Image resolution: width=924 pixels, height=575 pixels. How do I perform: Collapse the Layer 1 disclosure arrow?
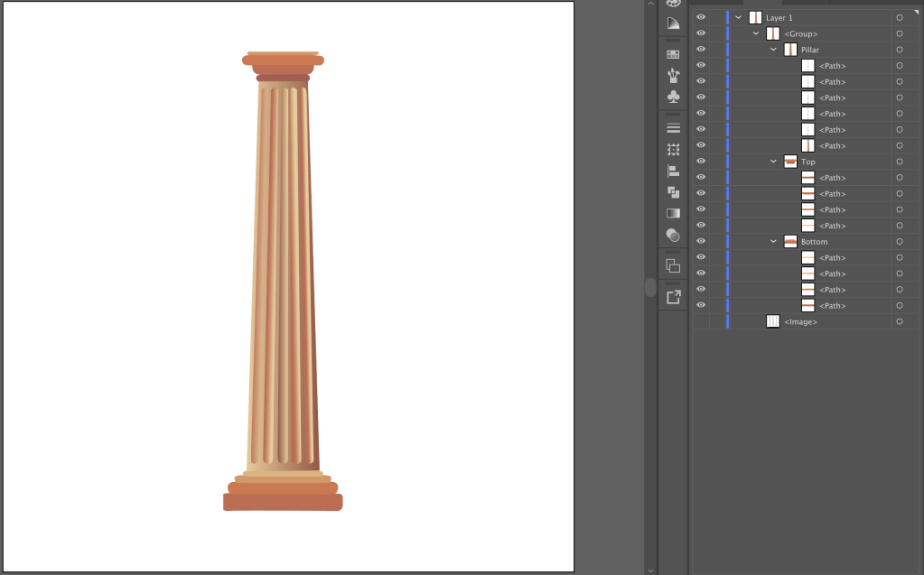pyautogui.click(x=738, y=17)
